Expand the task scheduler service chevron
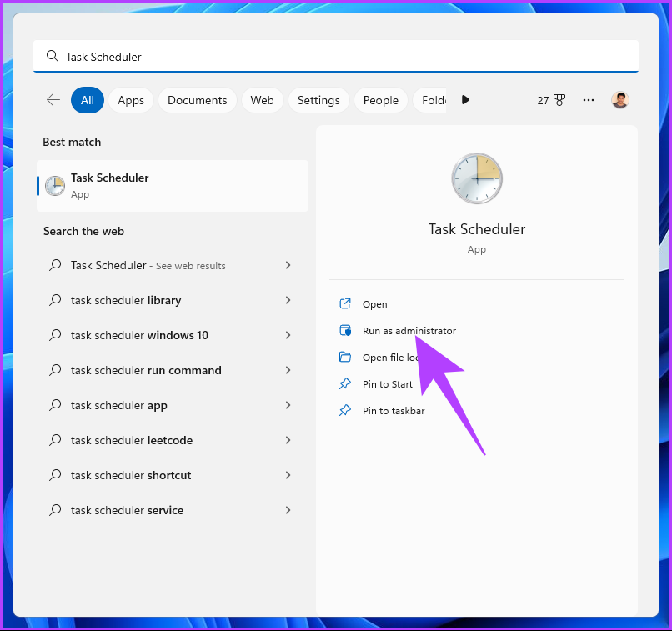 (x=288, y=510)
